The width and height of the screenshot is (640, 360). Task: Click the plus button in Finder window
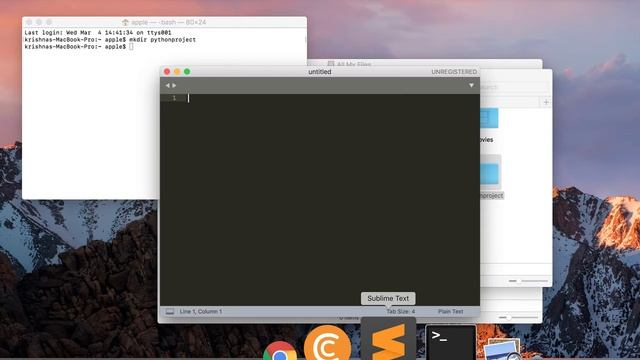tap(546, 102)
